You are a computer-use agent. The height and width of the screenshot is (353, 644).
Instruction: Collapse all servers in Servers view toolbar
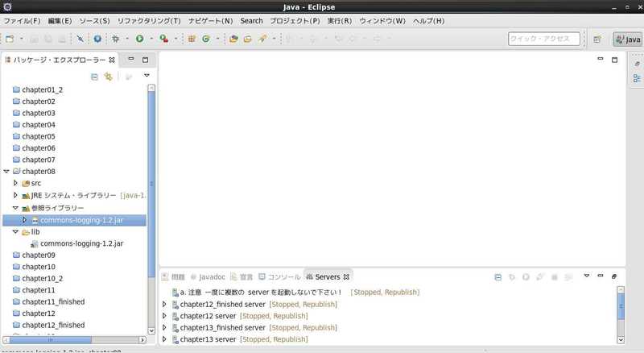point(497,277)
